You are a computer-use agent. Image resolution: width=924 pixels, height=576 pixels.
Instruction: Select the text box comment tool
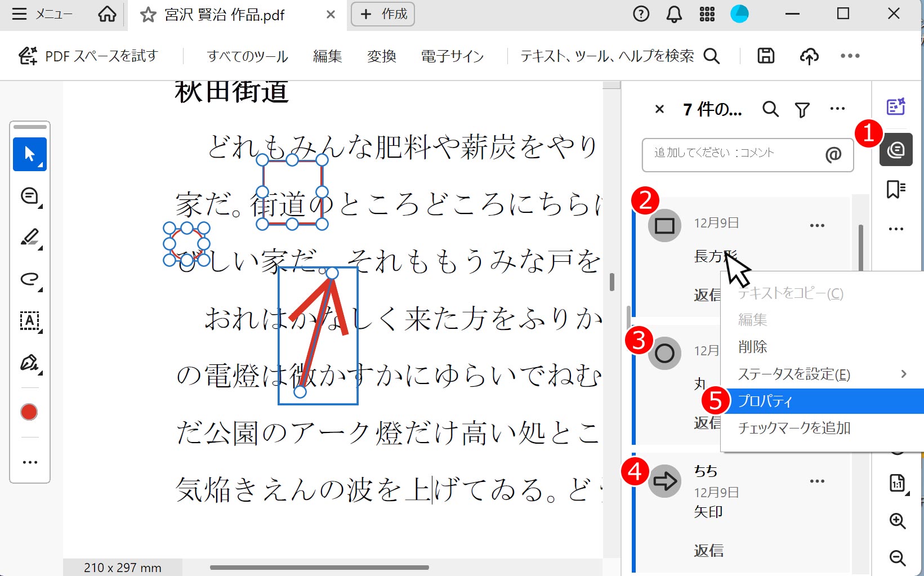29,322
